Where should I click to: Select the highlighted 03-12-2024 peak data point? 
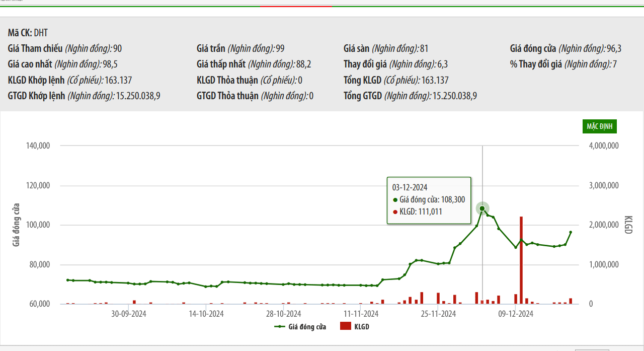(482, 208)
